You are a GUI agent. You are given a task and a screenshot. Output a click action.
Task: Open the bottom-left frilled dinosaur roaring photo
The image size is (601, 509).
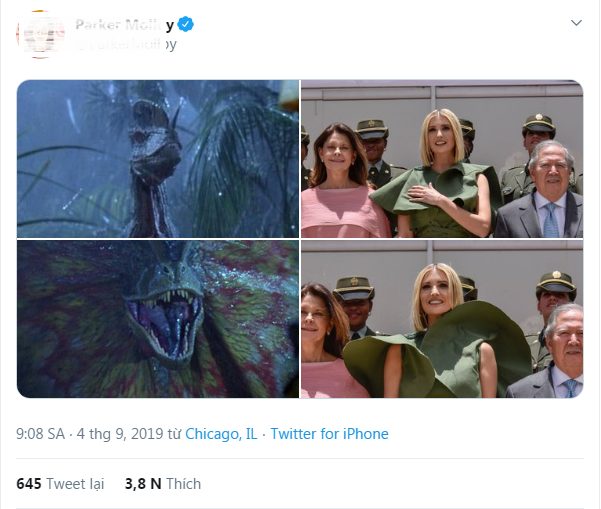click(x=158, y=319)
